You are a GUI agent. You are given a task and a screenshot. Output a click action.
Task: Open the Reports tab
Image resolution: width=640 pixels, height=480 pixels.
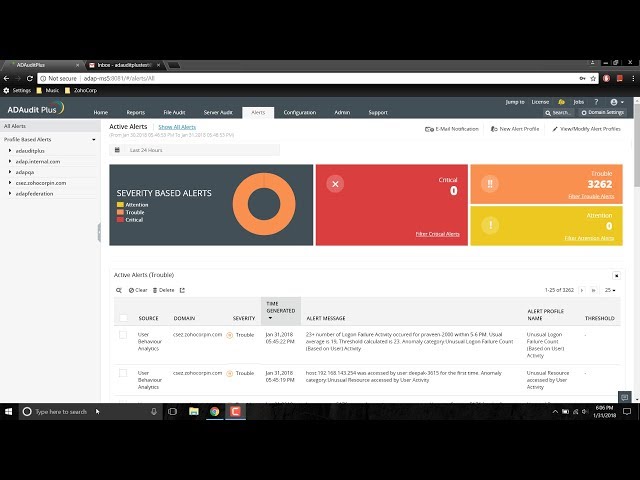click(x=136, y=112)
